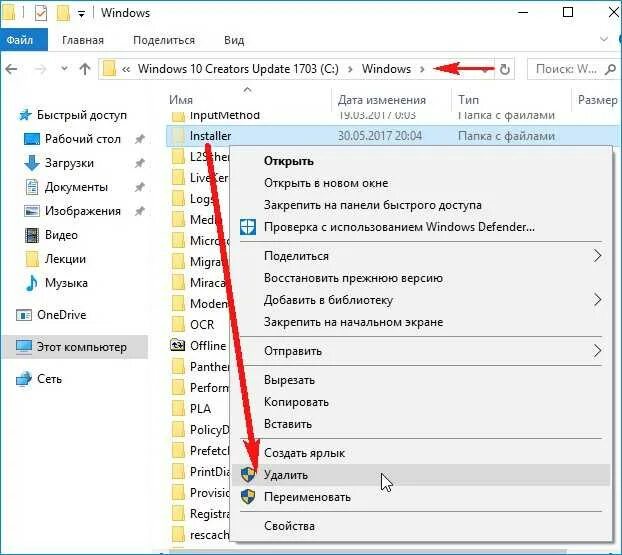Select the PLA folder

click(200, 409)
